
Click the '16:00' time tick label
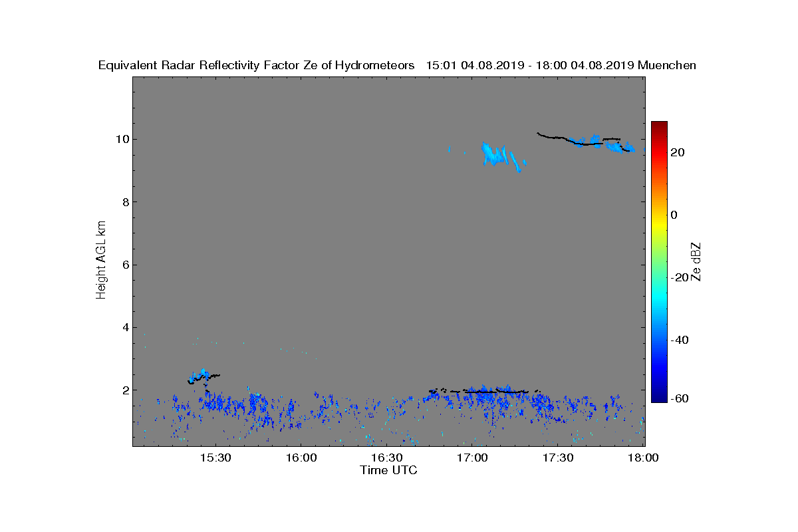pos(301,458)
